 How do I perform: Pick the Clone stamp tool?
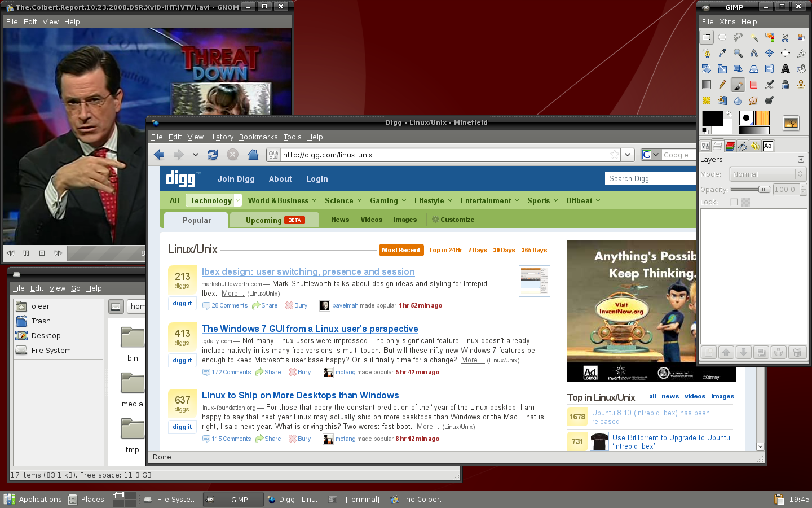[801, 85]
